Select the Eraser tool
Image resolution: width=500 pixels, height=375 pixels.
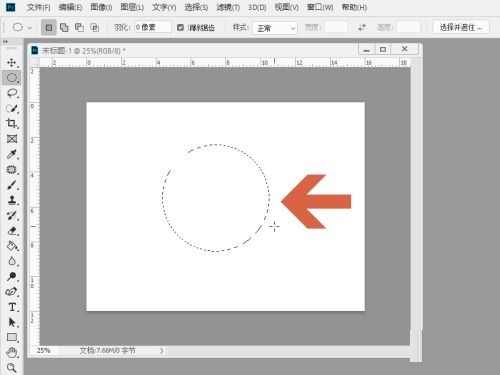coord(12,231)
